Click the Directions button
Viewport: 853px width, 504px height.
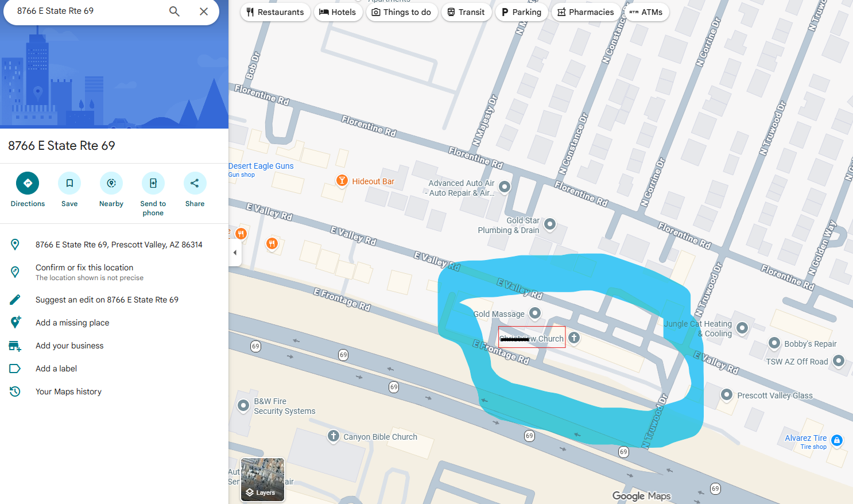coord(28,183)
